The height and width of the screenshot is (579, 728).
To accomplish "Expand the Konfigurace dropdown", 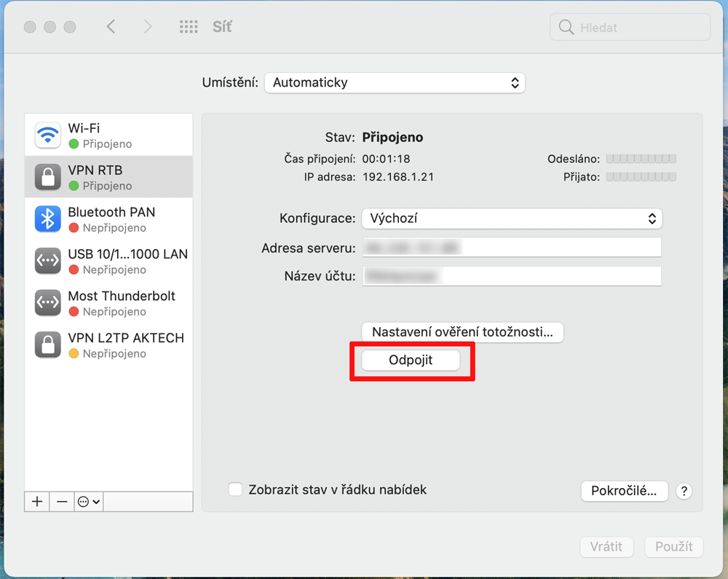I will [x=512, y=218].
